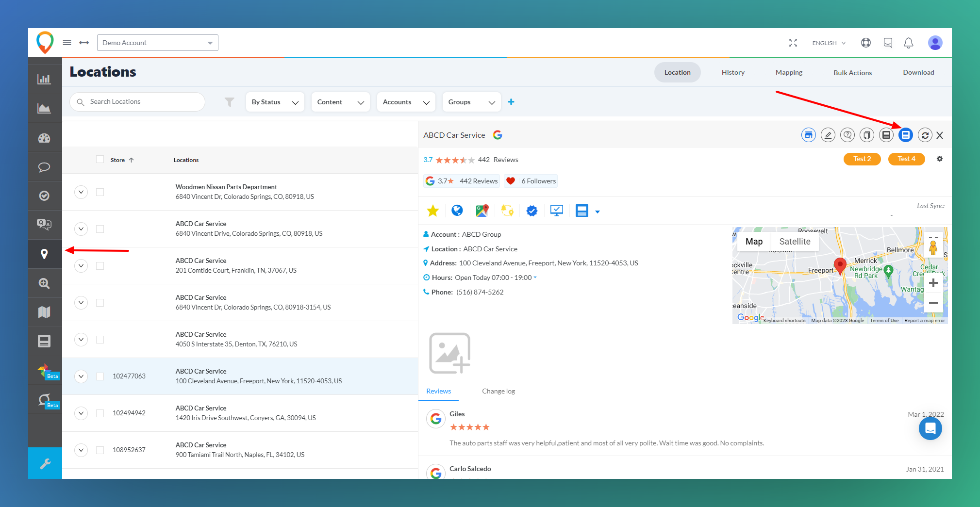Open the checkmark circle sidebar icon
The image size is (980, 507).
pyautogui.click(x=44, y=196)
